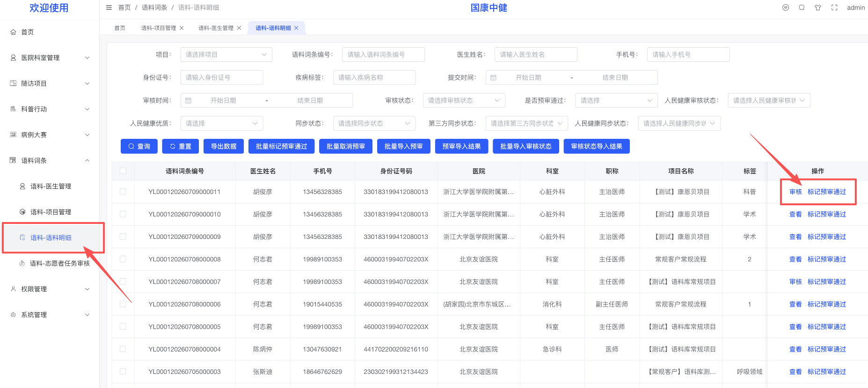Image resolution: width=868 pixels, height=388 pixels.
Task: Check the row YL000120260709000010 checkbox
Action: click(123, 214)
